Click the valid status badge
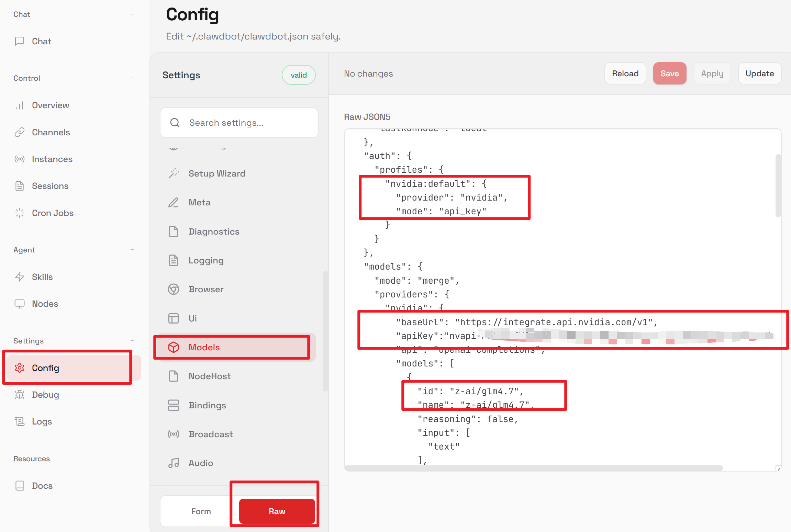 pyautogui.click(x=299, y=75)
